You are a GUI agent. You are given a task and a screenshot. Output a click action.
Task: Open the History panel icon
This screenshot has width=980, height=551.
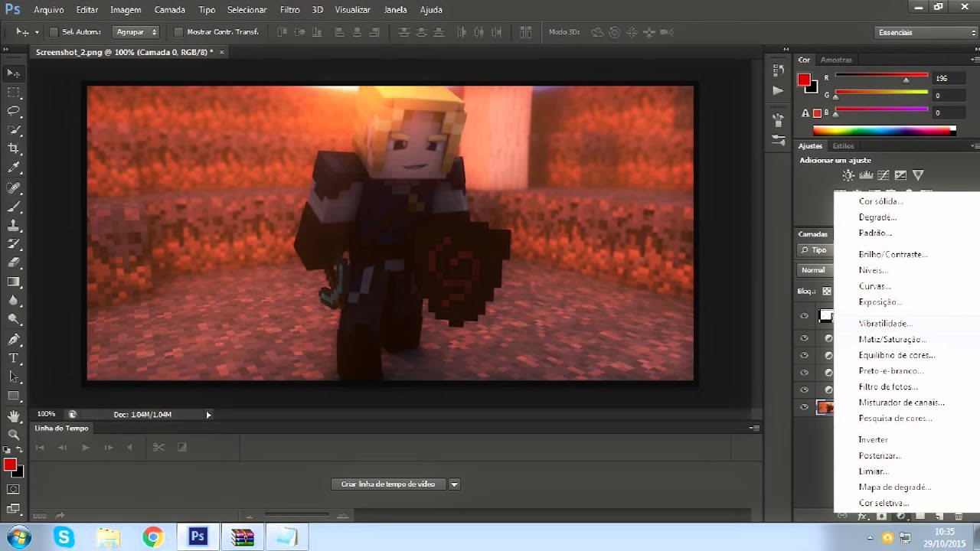pyautogui.click(x=778, y=70)
